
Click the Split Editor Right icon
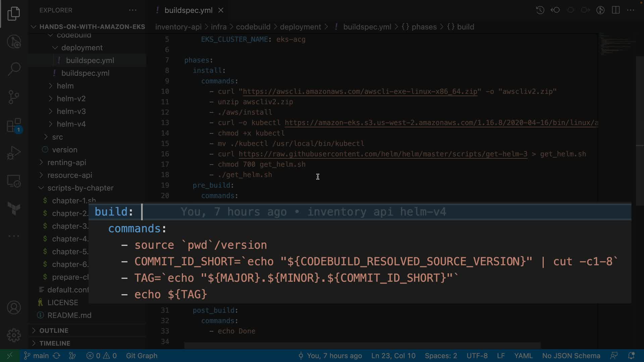616,10
